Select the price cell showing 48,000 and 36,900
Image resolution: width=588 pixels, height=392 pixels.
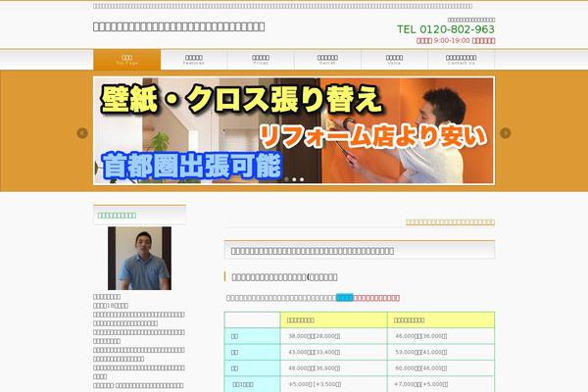click(334, 368)
